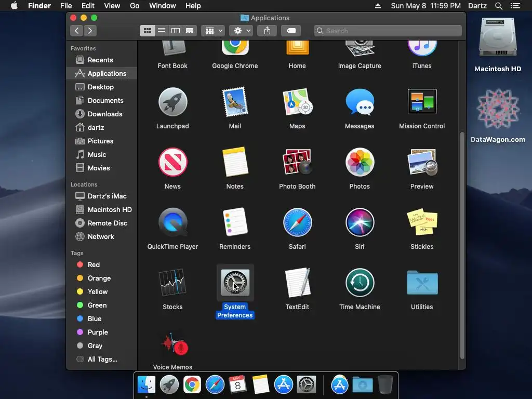Open App Store from the Dock

(283, 384)
